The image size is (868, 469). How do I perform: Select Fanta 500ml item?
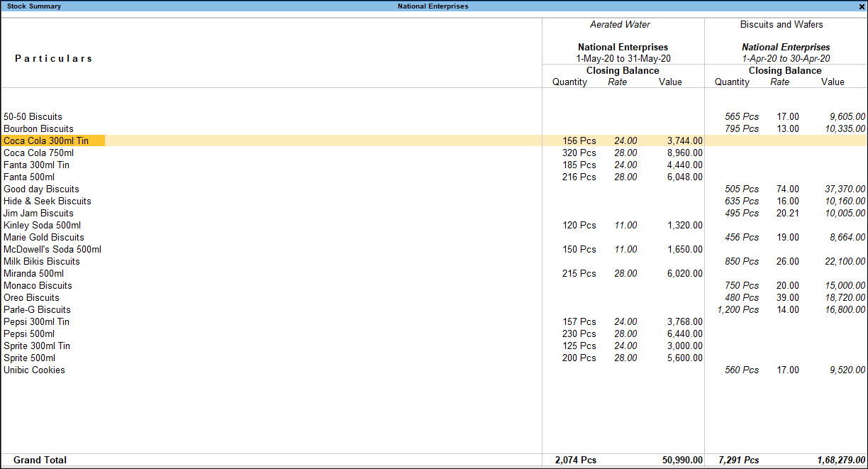pyautogui.click(x=29, y=177)
